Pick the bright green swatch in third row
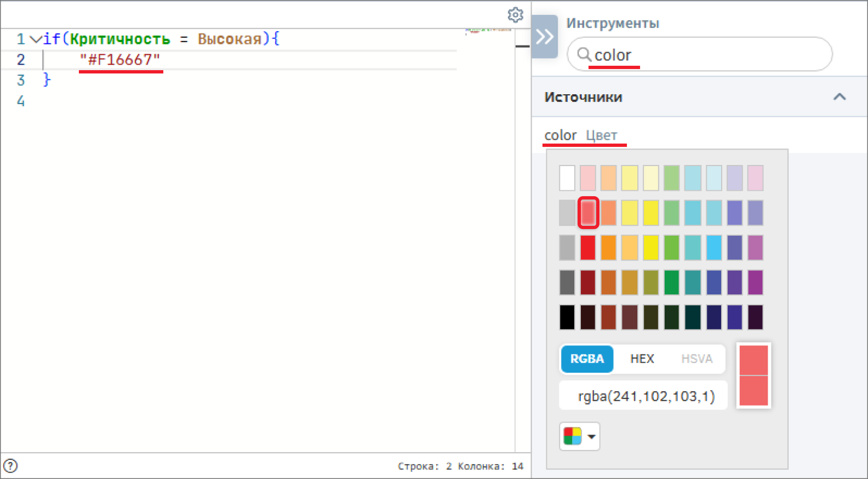The height and width of the screenshot is (479, 868). pyautogui.click(x=672, y=248)
